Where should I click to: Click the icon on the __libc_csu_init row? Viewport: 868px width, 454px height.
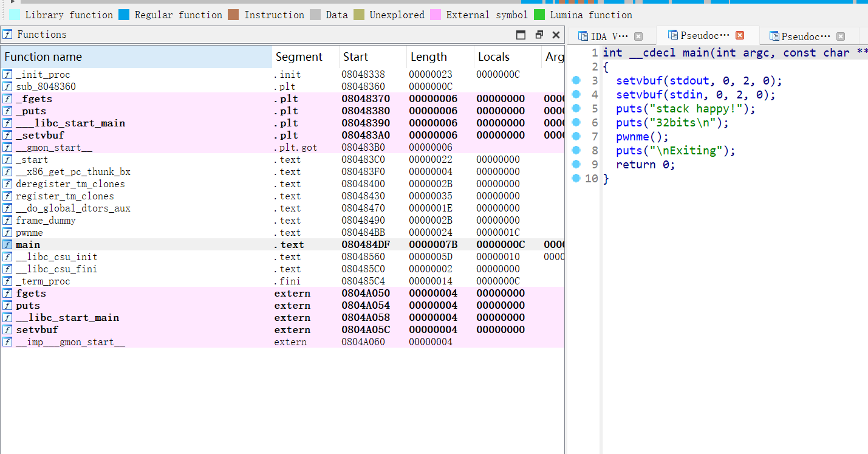(7, 257)
